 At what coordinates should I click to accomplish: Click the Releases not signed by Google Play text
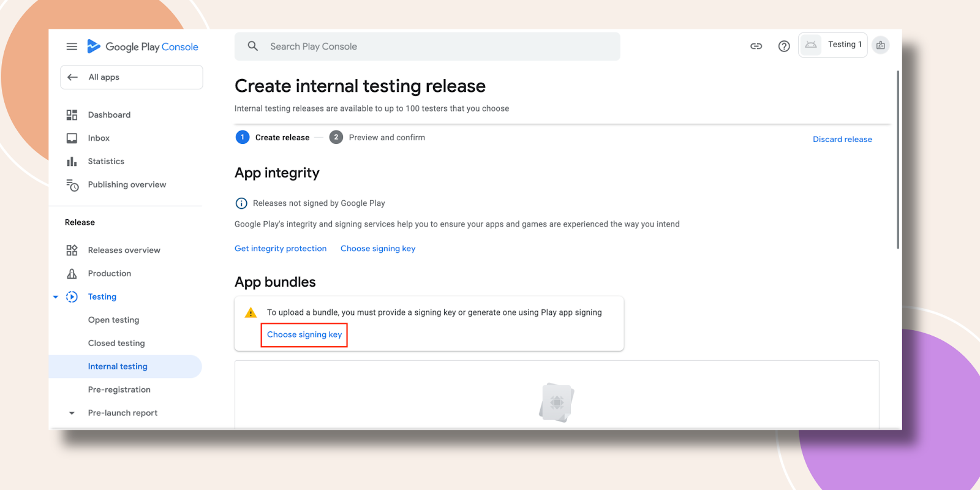319,203
